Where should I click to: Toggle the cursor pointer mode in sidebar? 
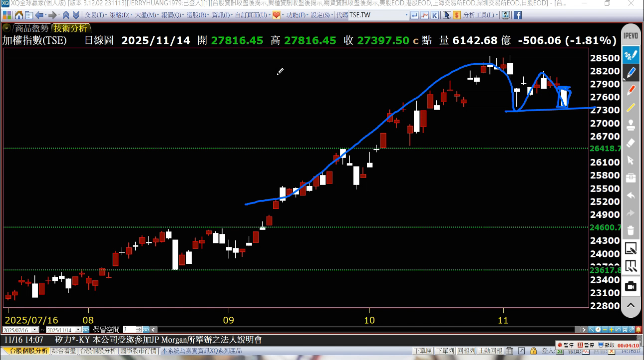pos(631,160)
